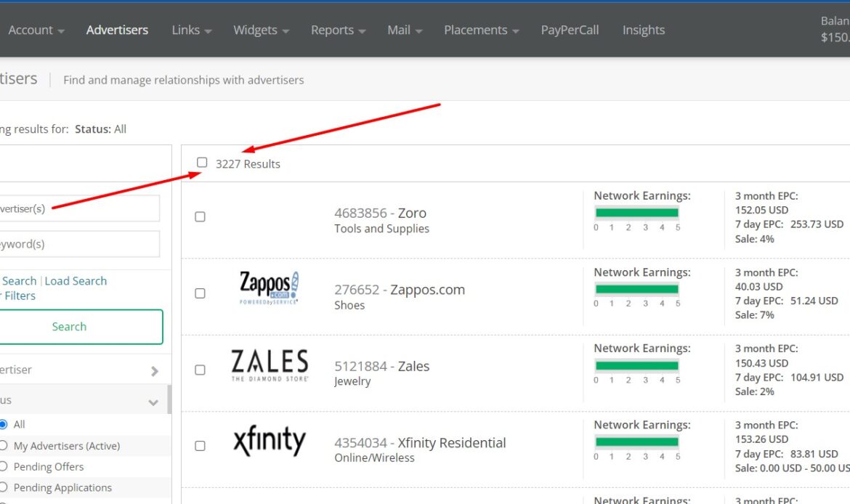The image size is (850, 504).
Task: Click the Zappos logo thumbnail
Action: point(269,288)
